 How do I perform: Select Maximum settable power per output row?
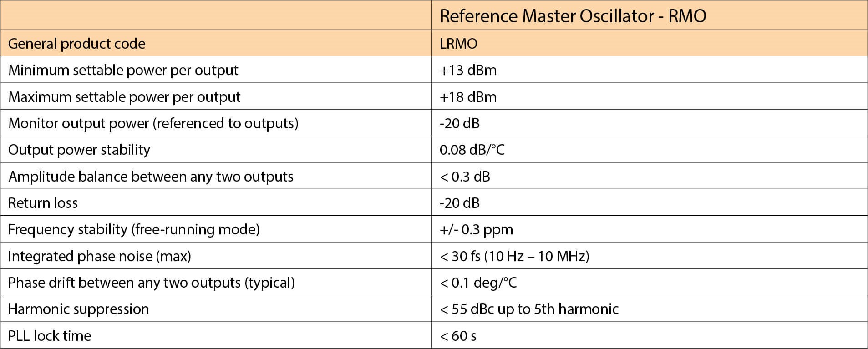pyautogui.click(x=434, y=96)
